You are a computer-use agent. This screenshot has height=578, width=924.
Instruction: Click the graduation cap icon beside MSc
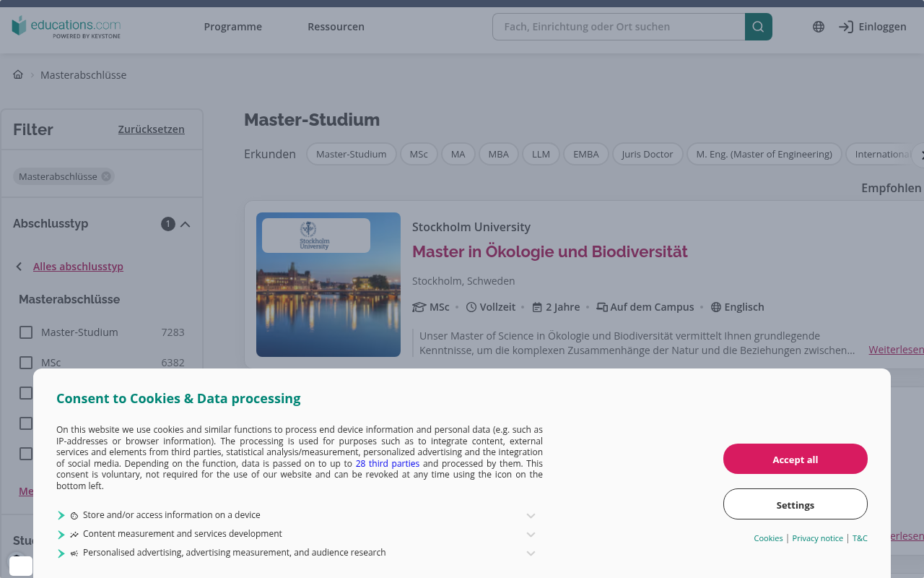point(419,307)
